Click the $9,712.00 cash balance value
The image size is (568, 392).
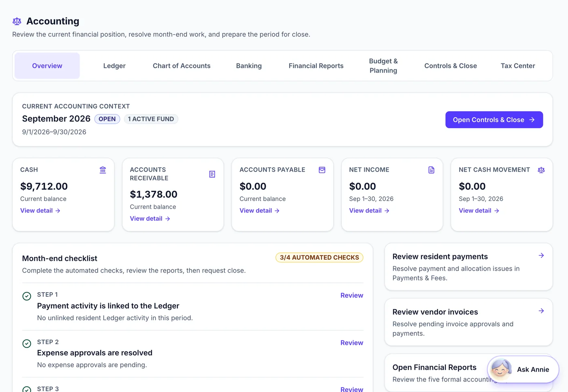tap(44, 186)
